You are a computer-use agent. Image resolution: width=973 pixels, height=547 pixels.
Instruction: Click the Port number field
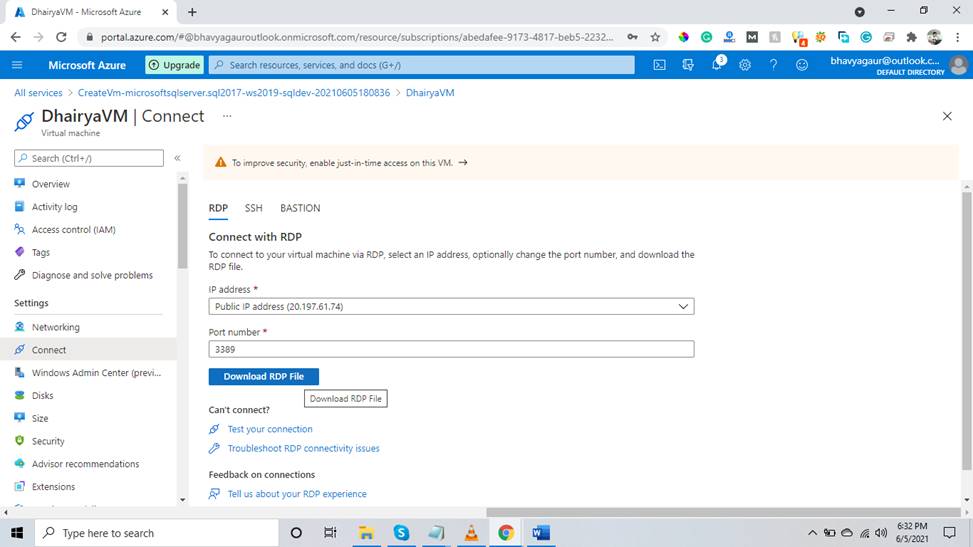point(451,350)
